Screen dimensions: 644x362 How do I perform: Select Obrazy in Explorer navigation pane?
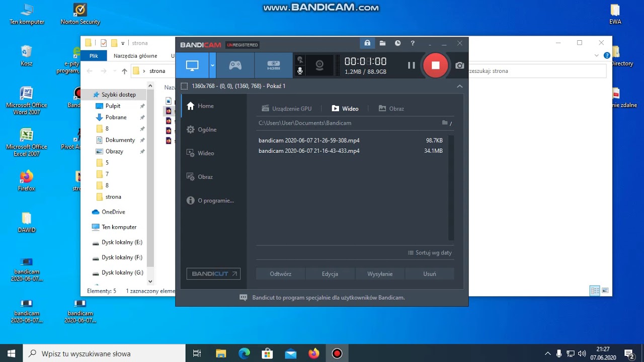[114, 151]
